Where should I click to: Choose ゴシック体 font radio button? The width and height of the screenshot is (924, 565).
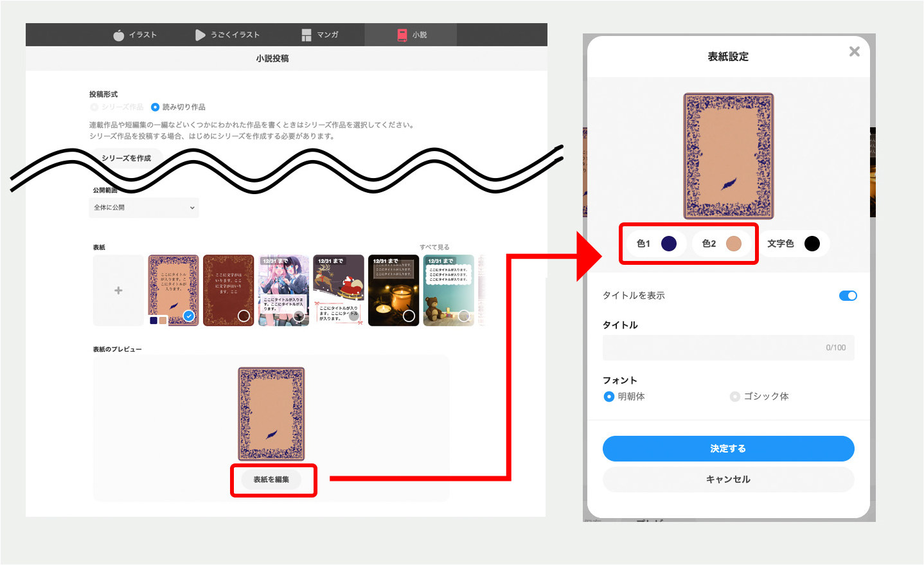[x=735, y=397]
